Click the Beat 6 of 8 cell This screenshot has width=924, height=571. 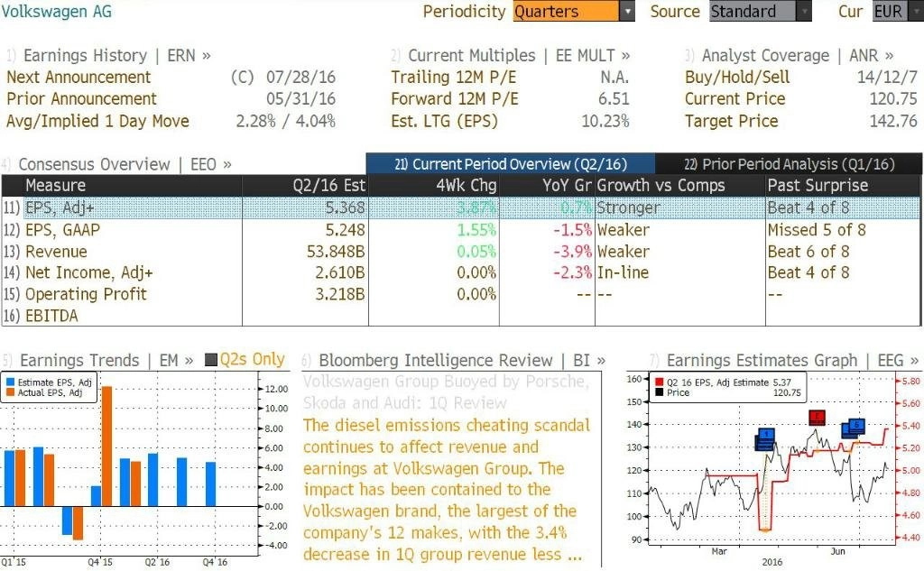(x=808, y=252)
